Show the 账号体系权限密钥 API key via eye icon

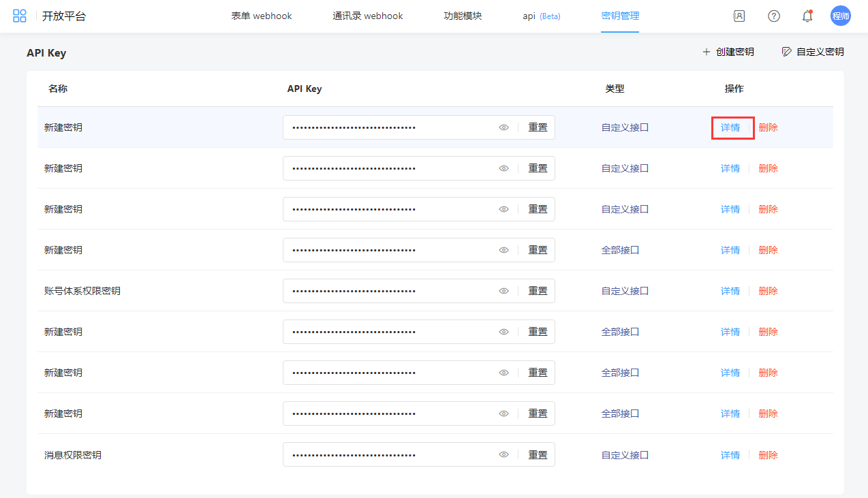[504, 291]
